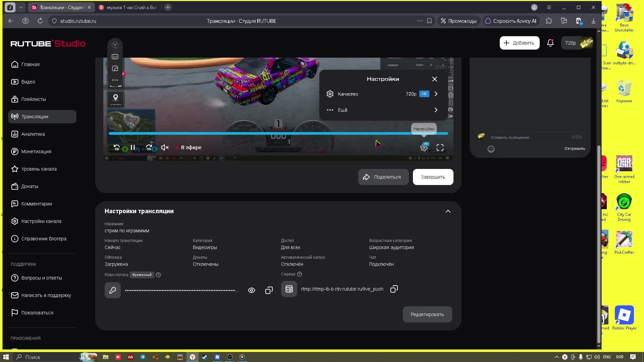Click Редактировать button

(427, 314)
